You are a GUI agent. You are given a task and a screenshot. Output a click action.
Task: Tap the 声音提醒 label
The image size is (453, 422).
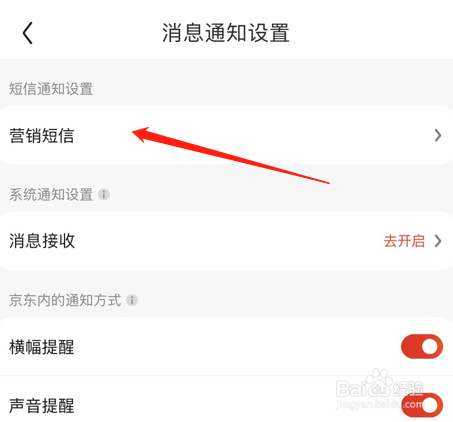click(42, 406)
